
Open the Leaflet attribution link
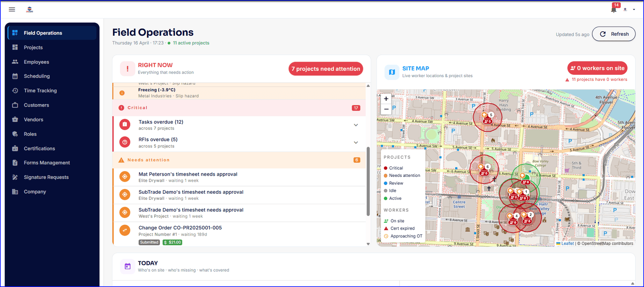[567, 244]
